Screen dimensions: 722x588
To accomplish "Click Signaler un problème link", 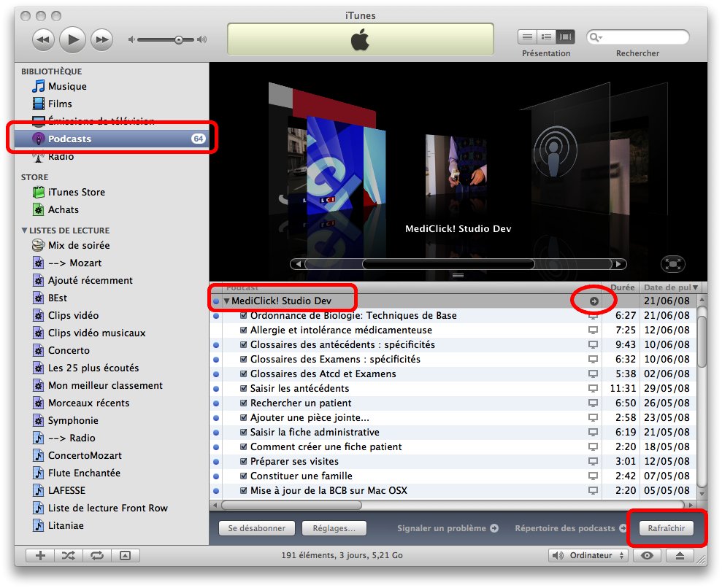I will (448, 528).
